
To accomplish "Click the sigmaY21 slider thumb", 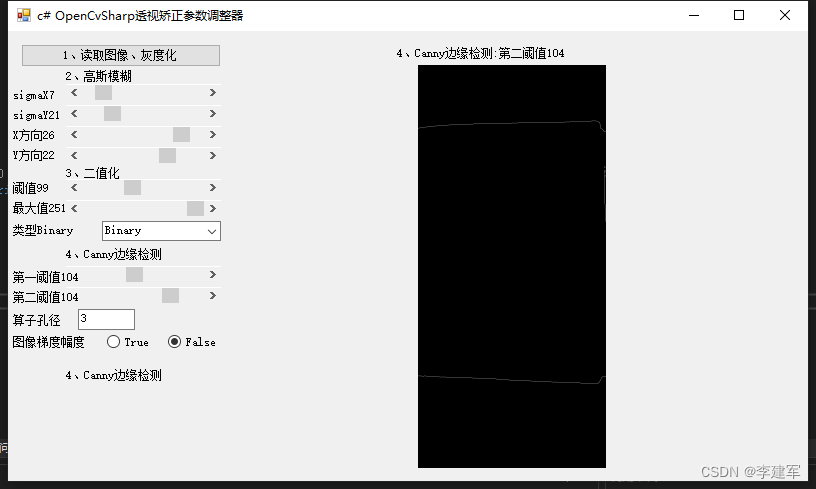I will click(112, 113).
